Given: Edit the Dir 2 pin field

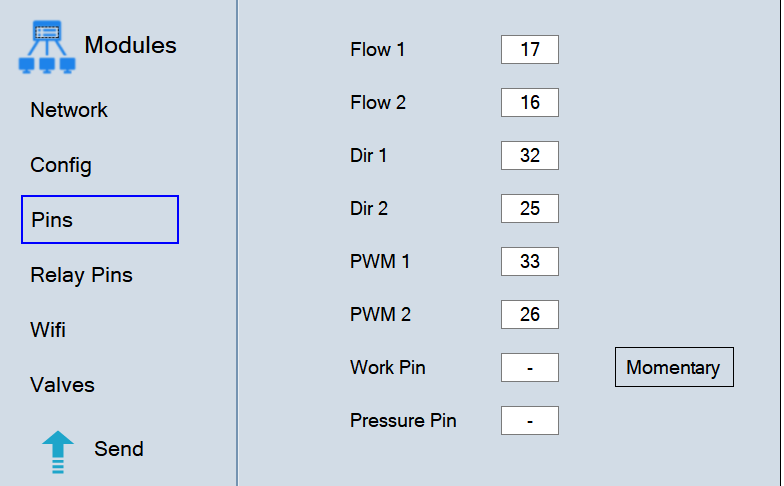Looking at the screenshot, I should coord(530,208).
